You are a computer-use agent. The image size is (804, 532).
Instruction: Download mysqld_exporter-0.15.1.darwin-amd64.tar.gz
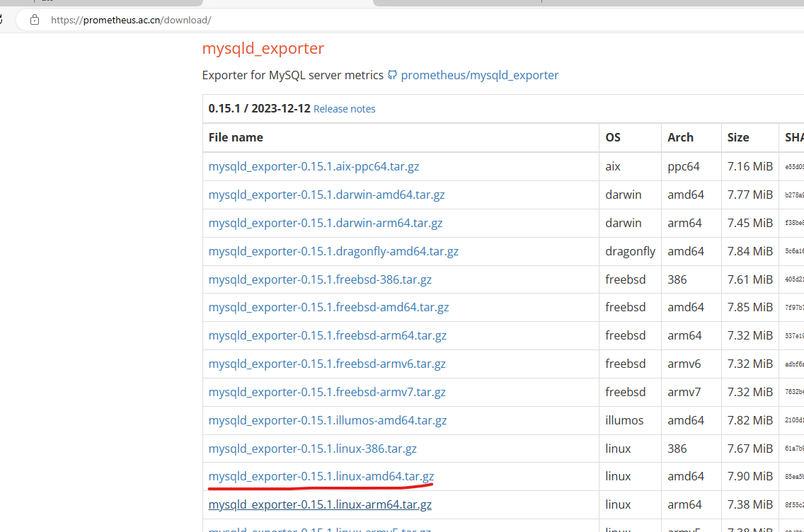click(327, 195)
